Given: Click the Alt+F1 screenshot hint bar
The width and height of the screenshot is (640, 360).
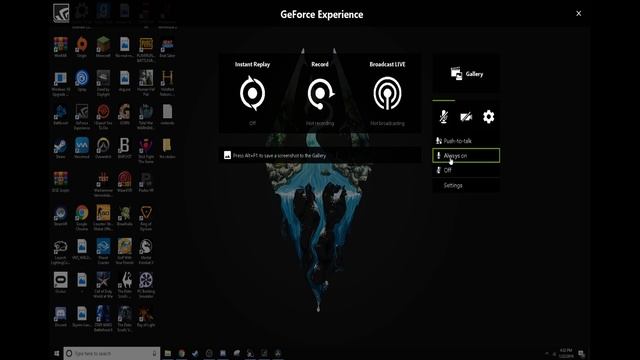Looking at the screenshot, I should pyautogui.click(x=320, y=155).
